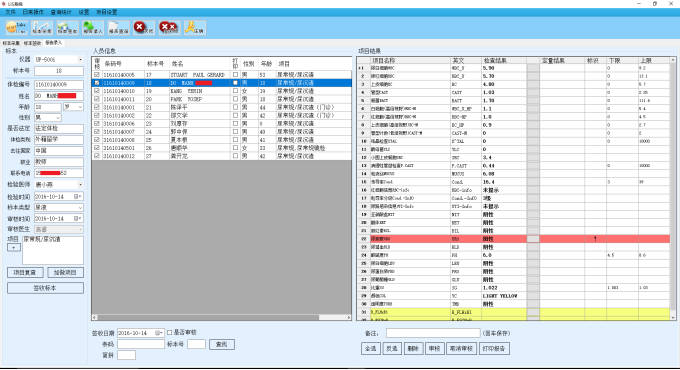This screenshot has width=680, height=370.
Task: Click the 条码号 column header
Action: point(123,64)
